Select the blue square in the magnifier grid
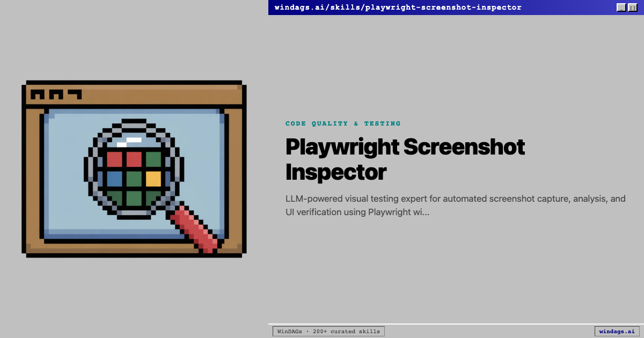Screen dimensions: 644x338 pos(114,179)
